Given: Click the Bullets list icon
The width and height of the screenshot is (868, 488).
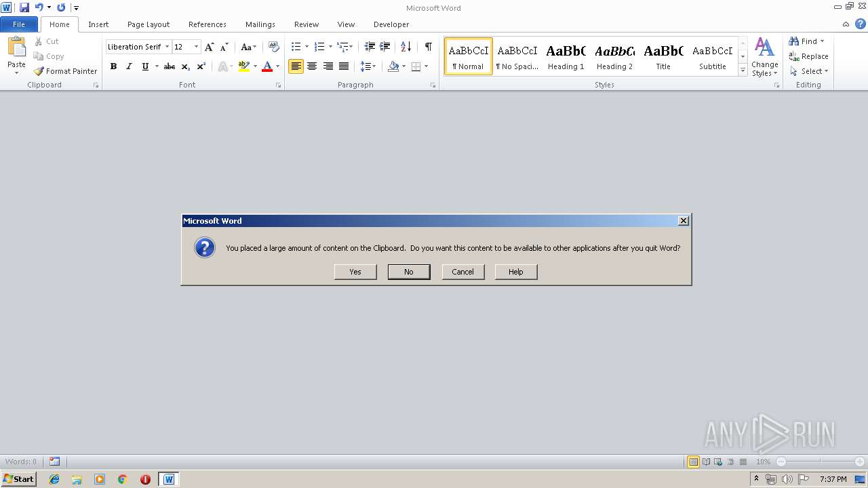Looking at the screenshot, I should tap(296, 47).
